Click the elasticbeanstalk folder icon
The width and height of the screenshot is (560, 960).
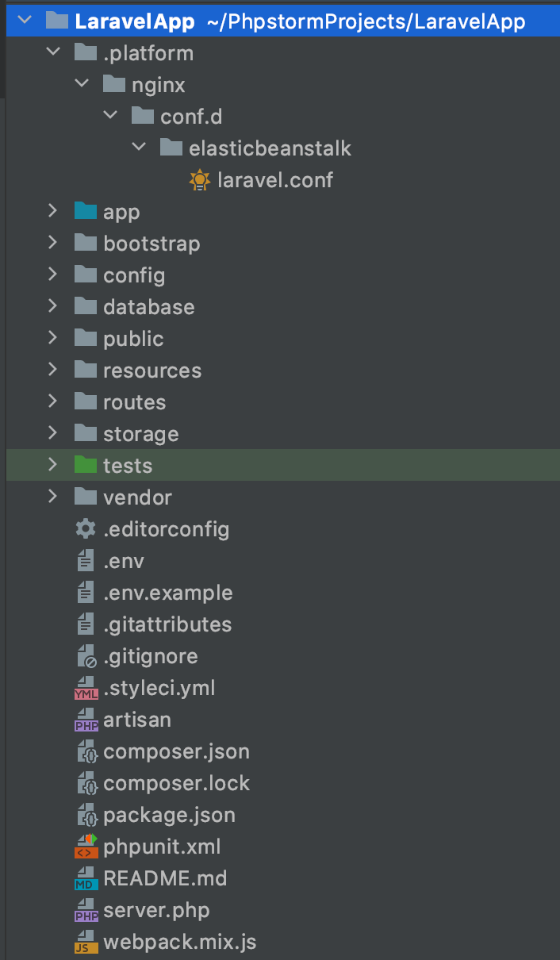(171, 148)
